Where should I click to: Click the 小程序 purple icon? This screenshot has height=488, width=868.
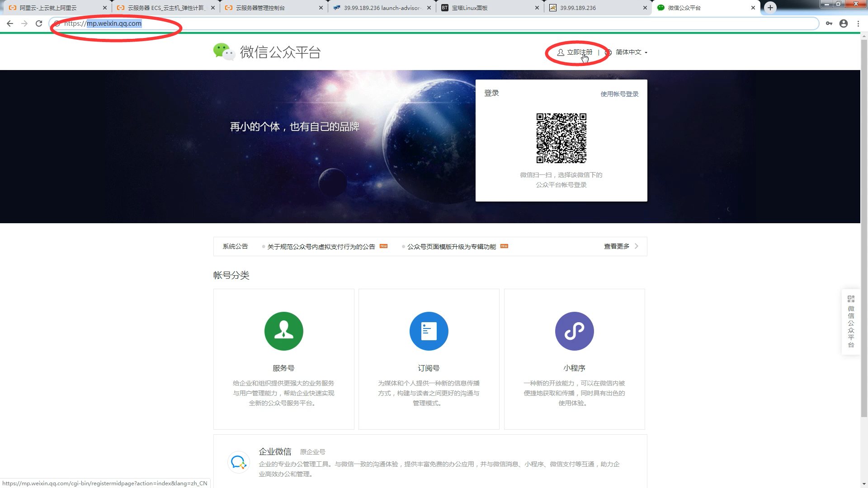pos(575,331)
